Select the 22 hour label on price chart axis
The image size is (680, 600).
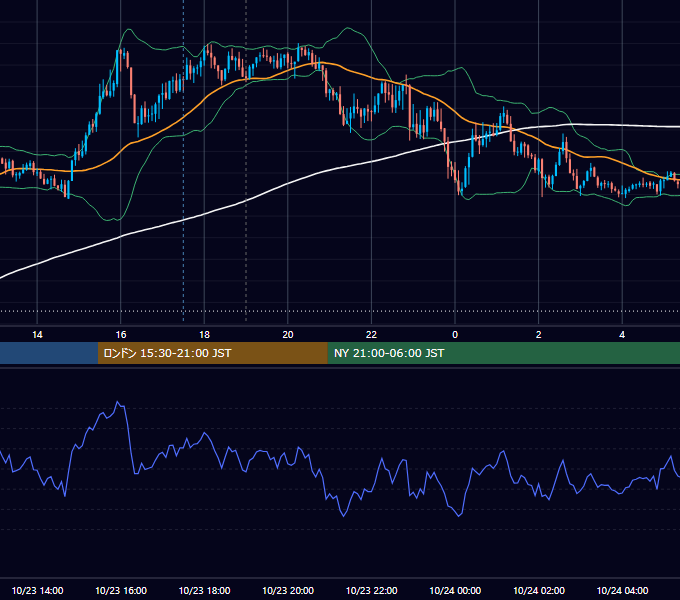pyautogui.click(x=371, y=335)
